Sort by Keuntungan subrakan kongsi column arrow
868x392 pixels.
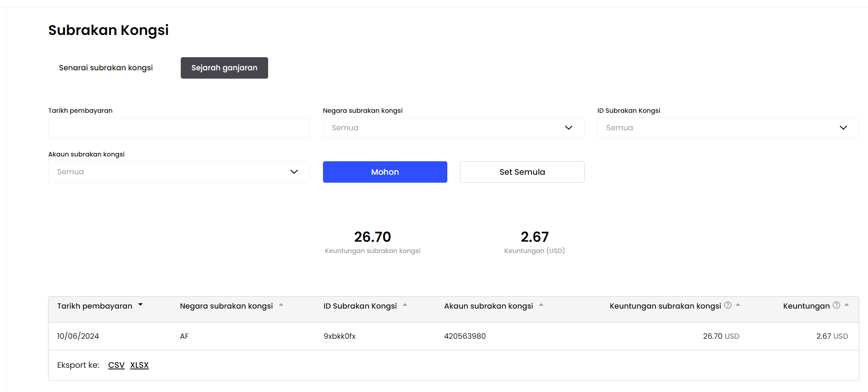pyautogui.click(x=738, y=305)
